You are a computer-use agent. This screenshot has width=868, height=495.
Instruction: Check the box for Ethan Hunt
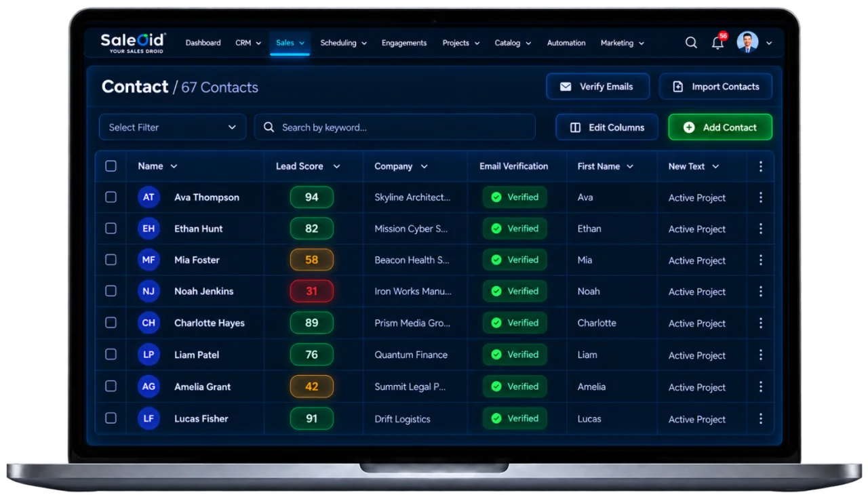[111, 229]
